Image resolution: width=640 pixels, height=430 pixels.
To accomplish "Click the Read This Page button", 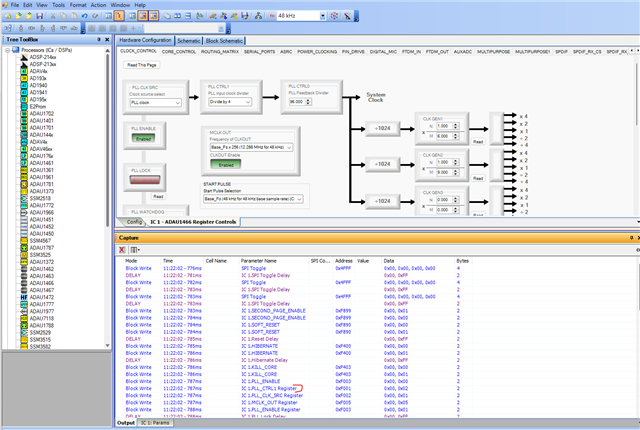I will click(x=142, y=65).
